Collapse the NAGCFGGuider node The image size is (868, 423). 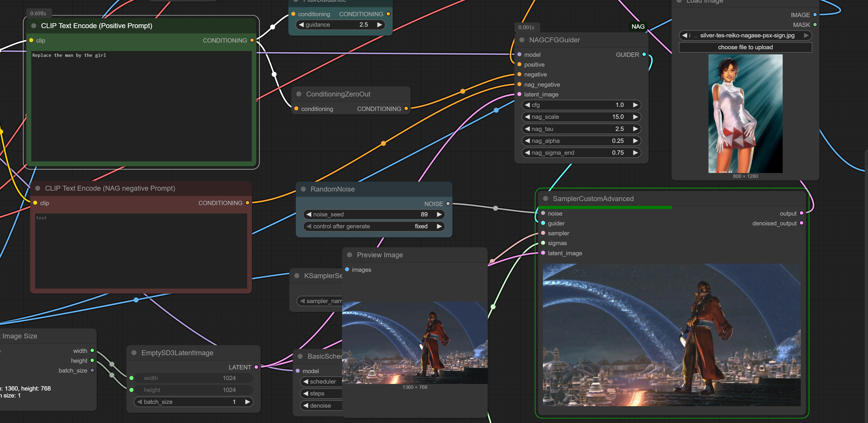tap(521, 40)
